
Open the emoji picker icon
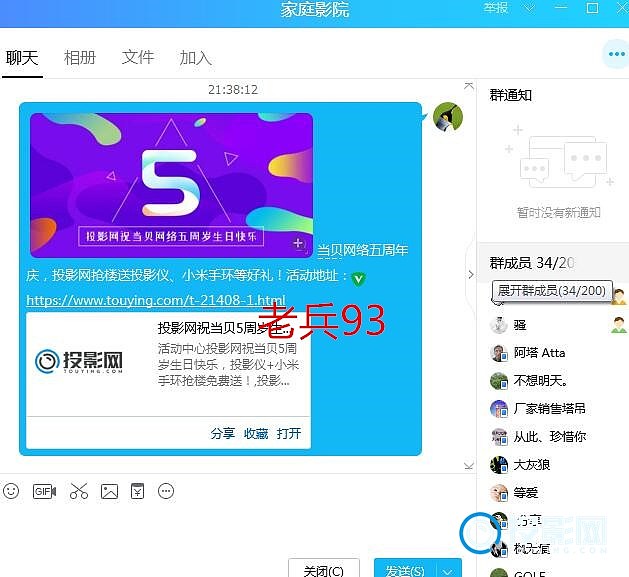(11, 491)
